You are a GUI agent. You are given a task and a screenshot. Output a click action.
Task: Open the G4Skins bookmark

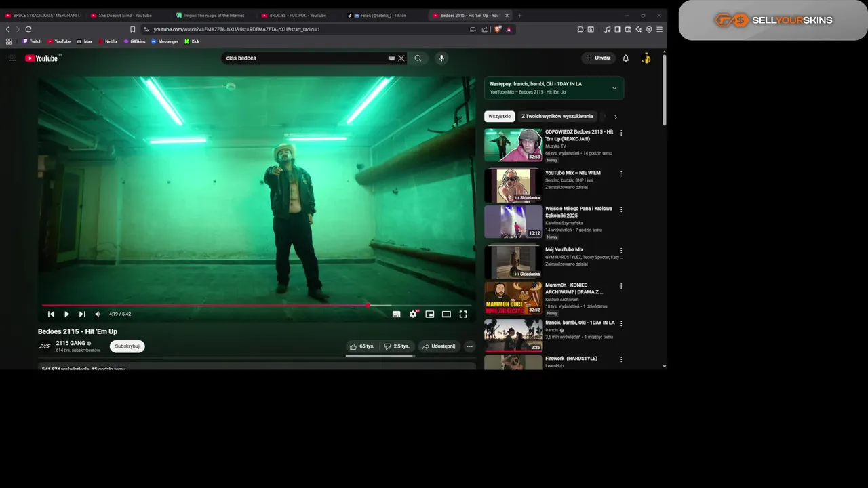coord(134,41)
